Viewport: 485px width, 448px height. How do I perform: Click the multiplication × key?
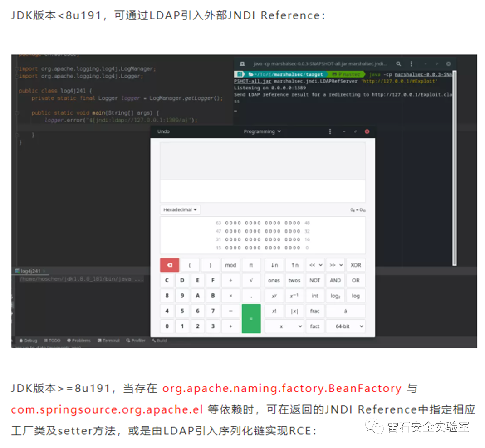tap(230, 296)
